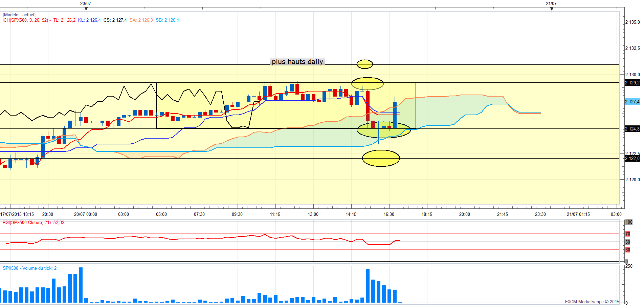Click the [Modèle : actuel] label

point(19,15)
